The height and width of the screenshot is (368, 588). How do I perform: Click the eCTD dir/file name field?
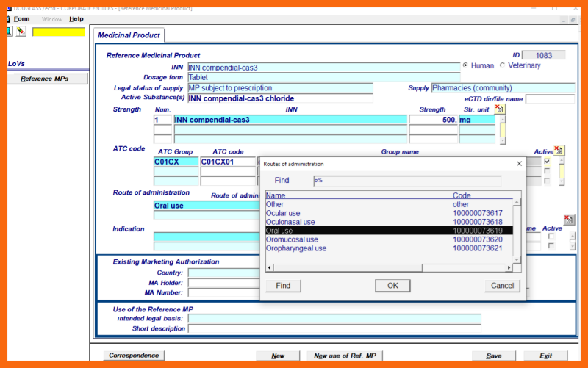click(550, 99)
